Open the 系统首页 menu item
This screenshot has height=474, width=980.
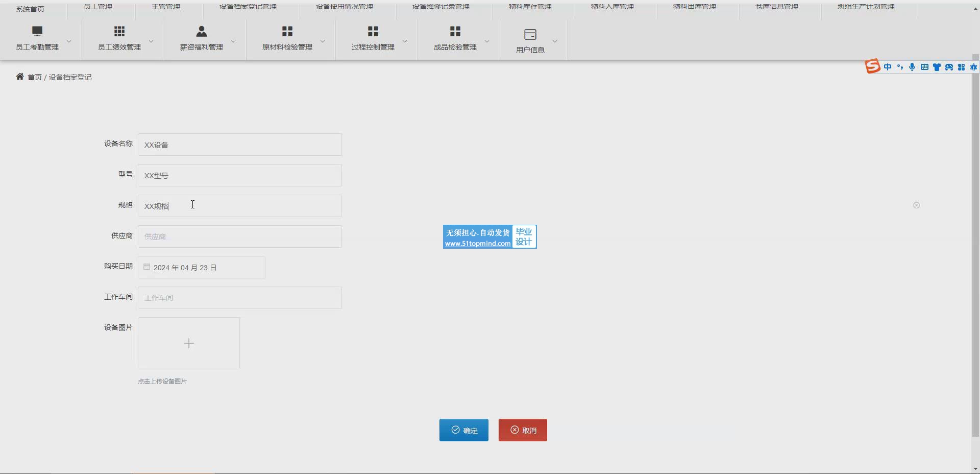(x=30, y=9)
